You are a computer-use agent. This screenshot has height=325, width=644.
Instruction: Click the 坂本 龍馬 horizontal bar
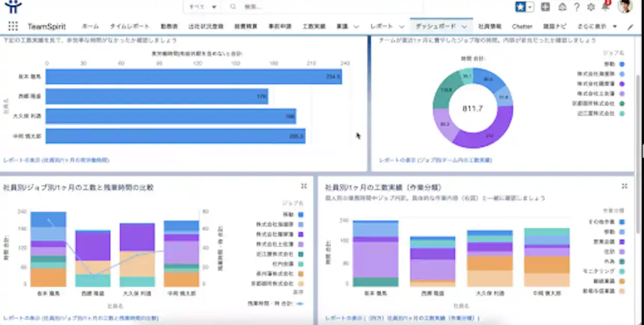click(193, 77)
